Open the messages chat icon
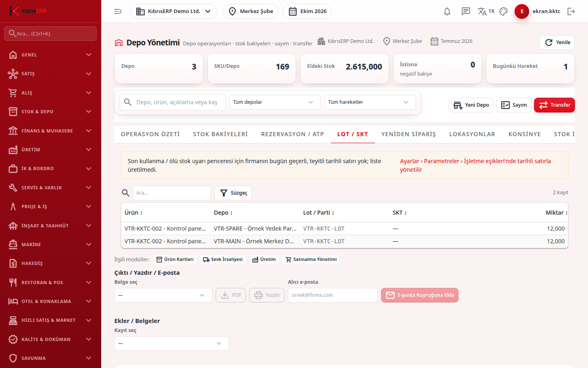The image size is (588, 368). 466,11
